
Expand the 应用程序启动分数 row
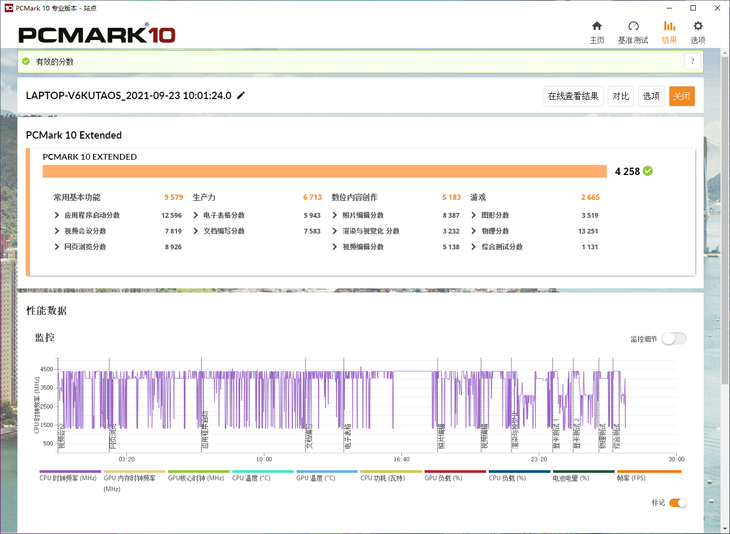click(x=57, y=215)
